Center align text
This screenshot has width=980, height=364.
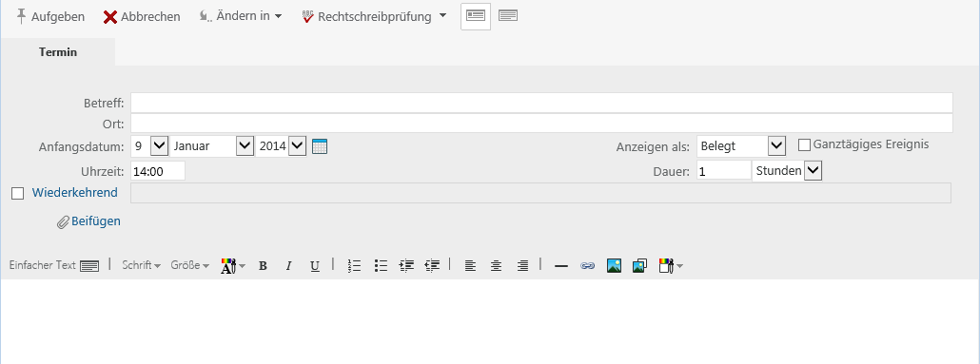(x=497, y=266)
